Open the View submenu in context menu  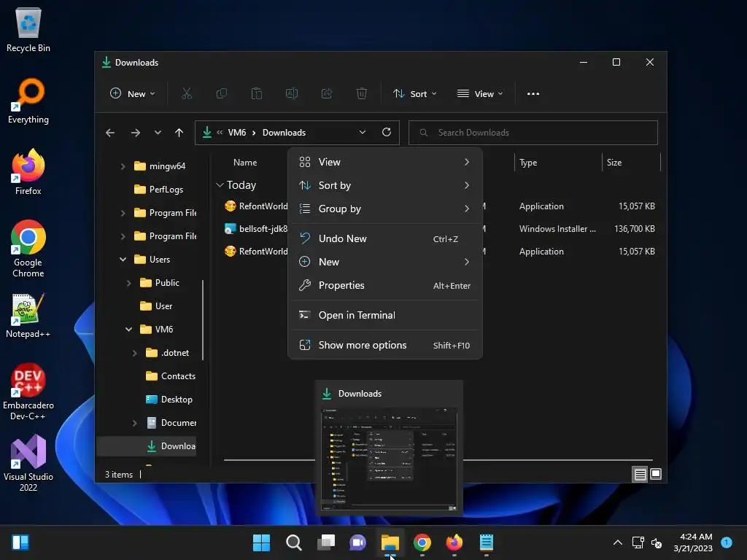coord(385,162)
